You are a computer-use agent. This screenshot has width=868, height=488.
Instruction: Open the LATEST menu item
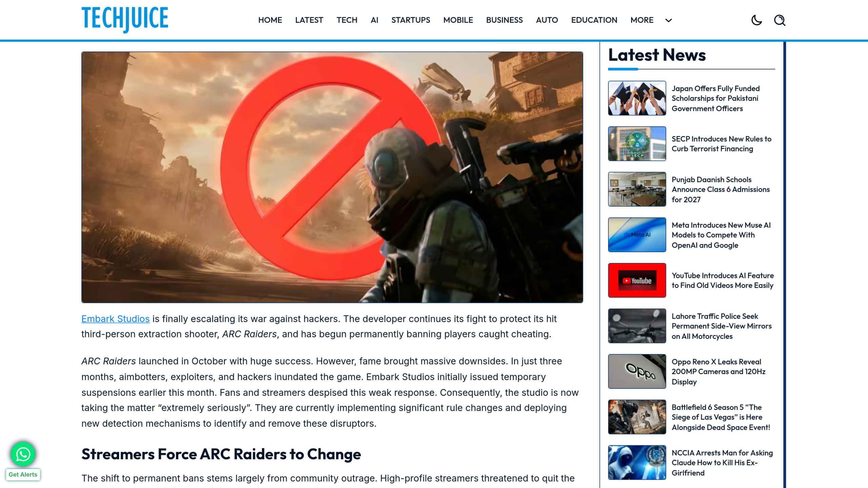pyautogui.click(x=309, y=20)
